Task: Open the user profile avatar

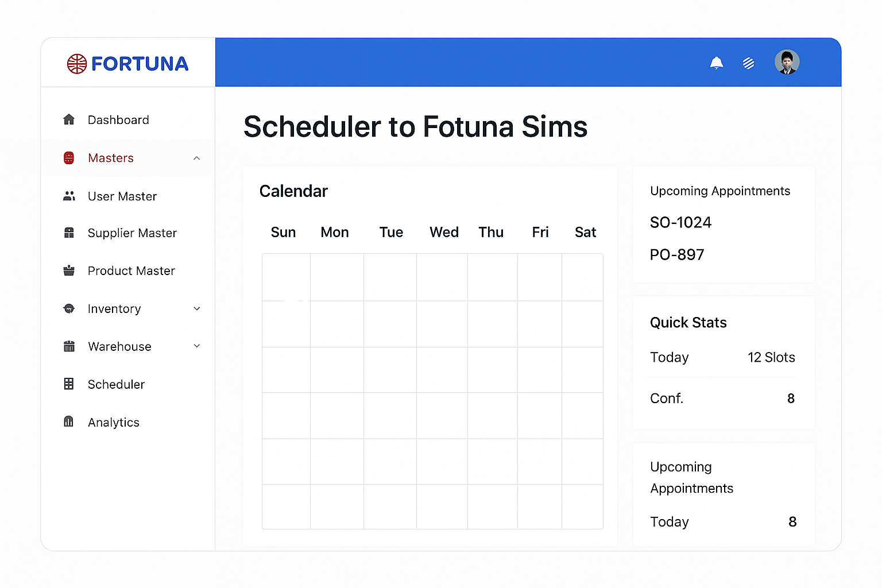Action: (x=787, y=62)
